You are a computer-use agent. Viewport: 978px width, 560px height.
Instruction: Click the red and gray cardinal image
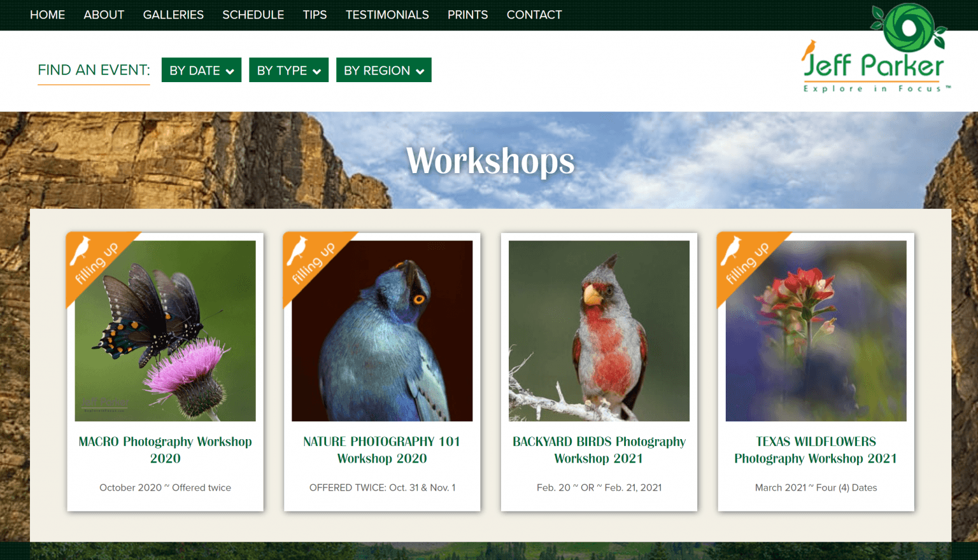click(x=599, y=331)
